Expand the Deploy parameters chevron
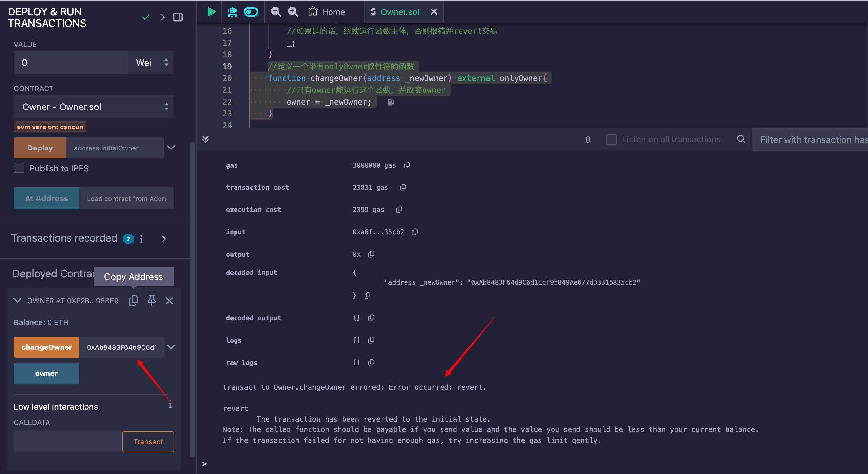This screenshot has height=474, width=868. (171, 148)
